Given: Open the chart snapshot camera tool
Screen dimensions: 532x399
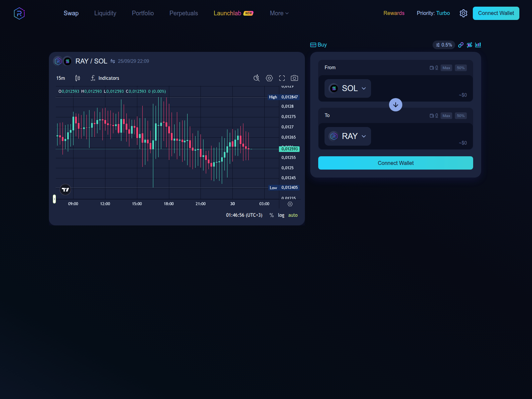Looking at the screenshot, I should coord(294,78).
